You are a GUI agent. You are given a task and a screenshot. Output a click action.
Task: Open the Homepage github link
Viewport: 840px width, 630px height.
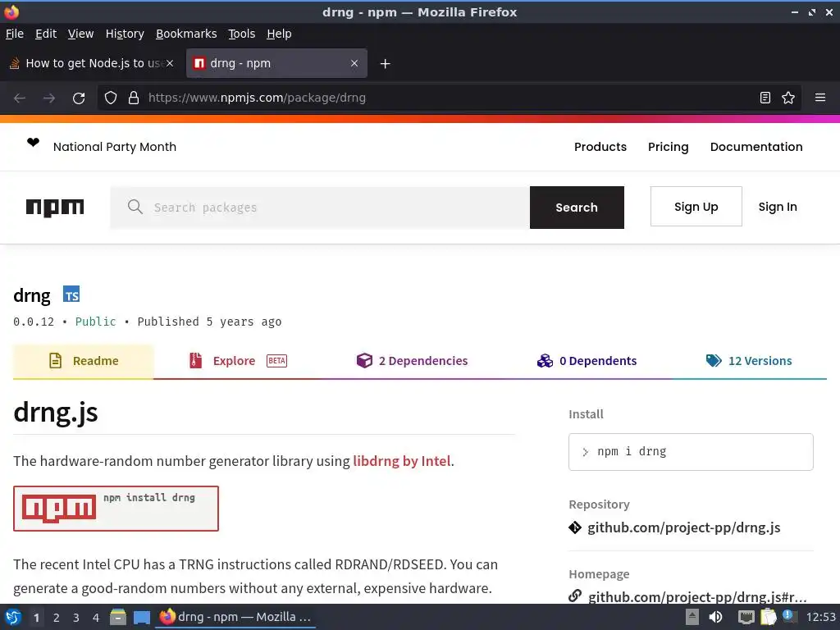pyautogui.click(x=697, y=596)
